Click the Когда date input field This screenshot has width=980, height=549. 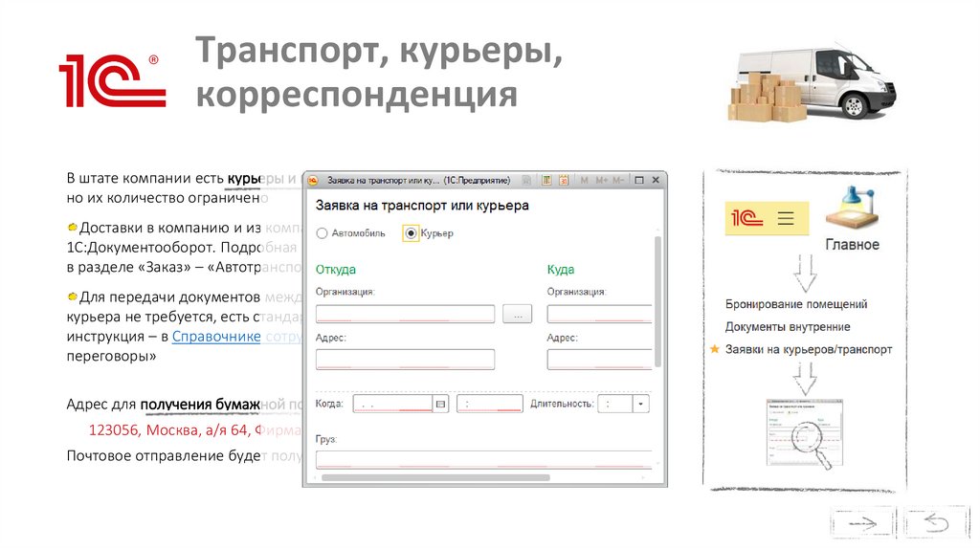(x=392, y=405)
